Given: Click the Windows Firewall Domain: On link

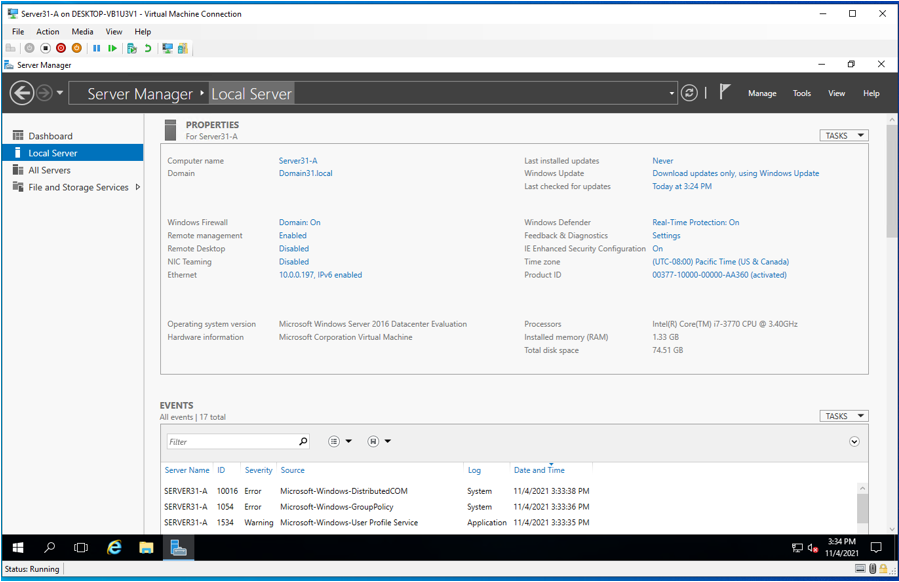Looking at the screenshot, I should pyautogui.click(x=299, y=222).
